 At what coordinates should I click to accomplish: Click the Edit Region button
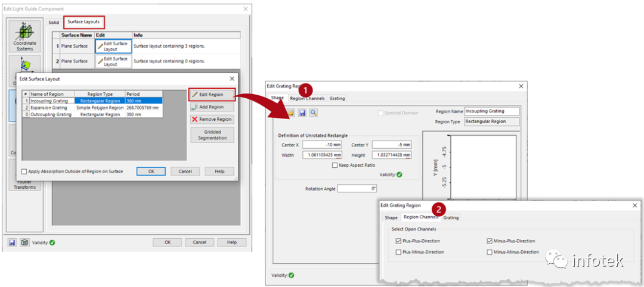(212, 95)
